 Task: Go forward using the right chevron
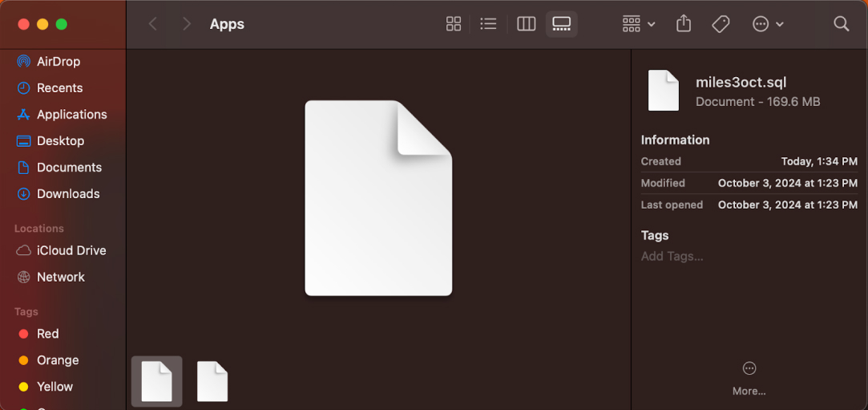(x=187, y=24)
